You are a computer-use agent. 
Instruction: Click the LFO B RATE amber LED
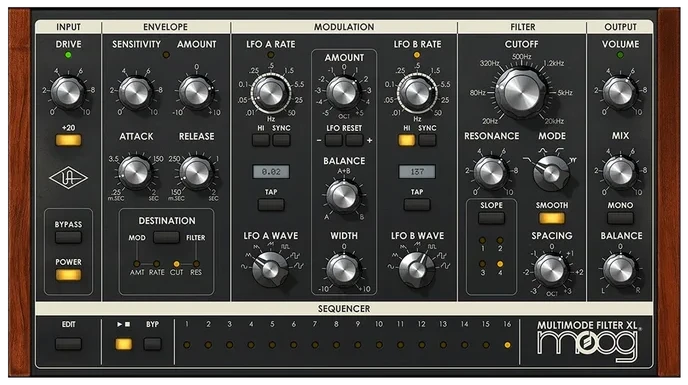pyautogui.click(x=417, y=55)
